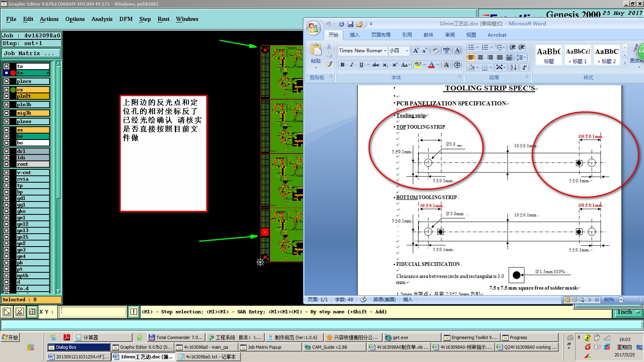Open Total Commander from the taskbar
644x362 pixels.
point(176,337)
